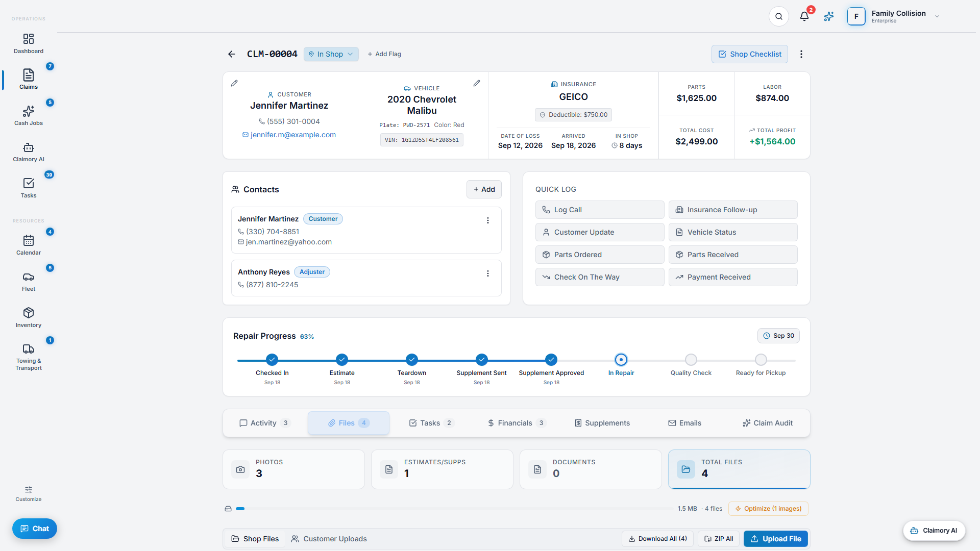Image resolution: width=980 pixels, height=551 pixels.
Task: Add a new contact
Action: (484, 189)
